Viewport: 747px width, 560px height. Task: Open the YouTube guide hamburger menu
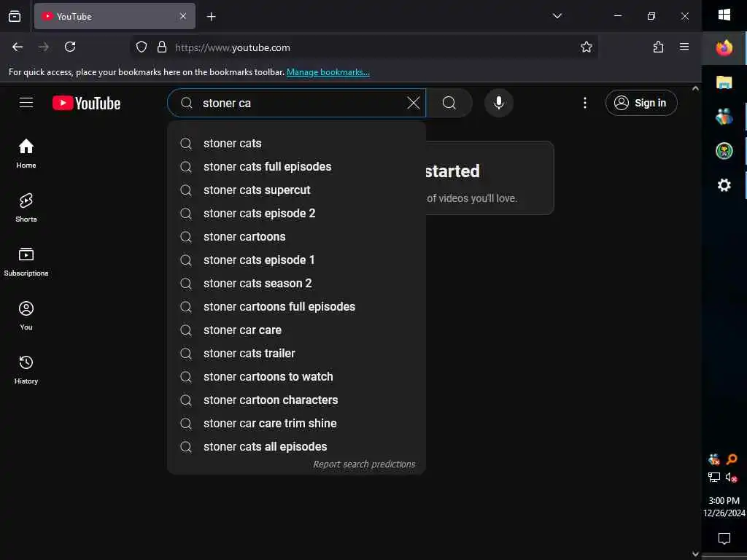pos(26,103)
